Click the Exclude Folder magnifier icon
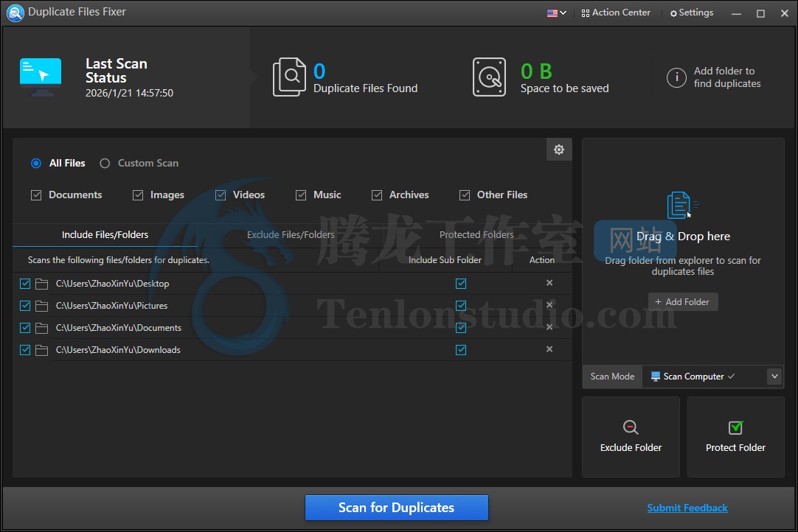Viewport: 798px width, 532px height. (x=631, y=428)
